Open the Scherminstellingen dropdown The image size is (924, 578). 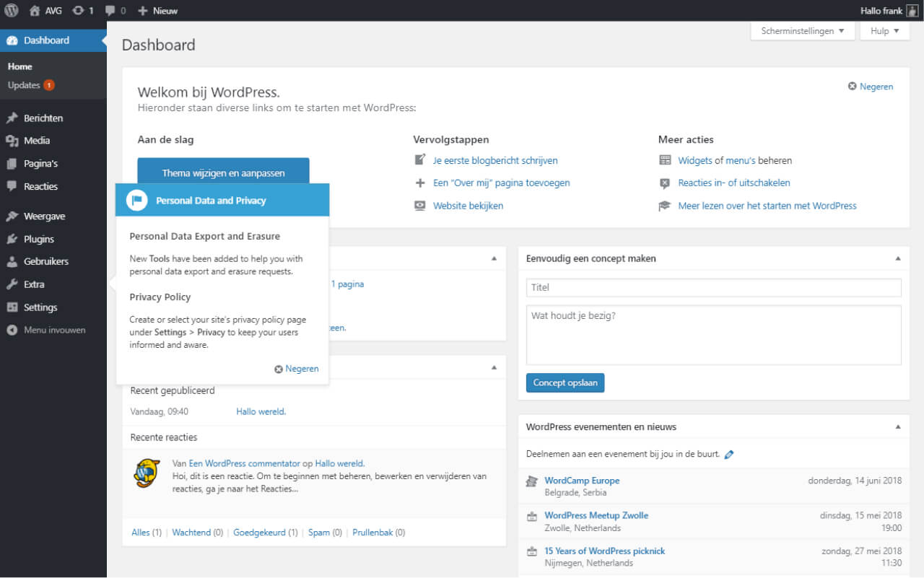coord(801,30)
